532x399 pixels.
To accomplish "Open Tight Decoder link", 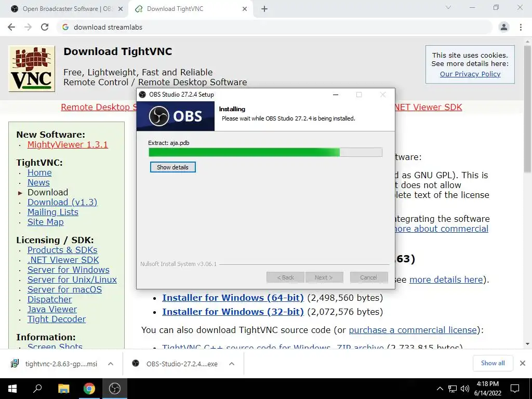I will click(56, 319).
